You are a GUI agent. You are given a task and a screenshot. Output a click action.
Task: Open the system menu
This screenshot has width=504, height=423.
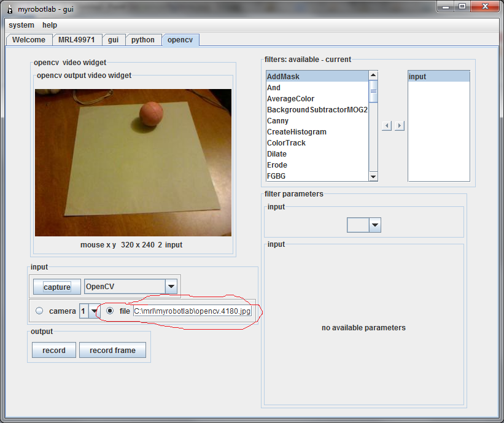[x=21, y=25]
